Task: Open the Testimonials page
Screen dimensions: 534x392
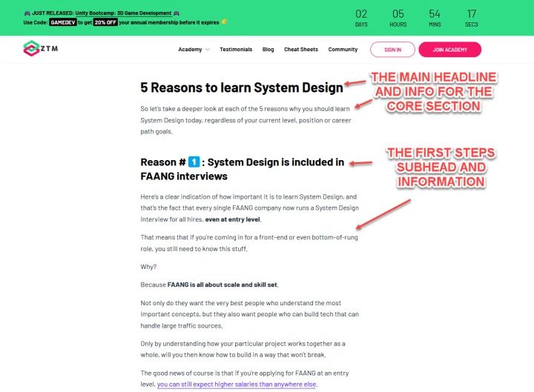Action: (x=236, y=50)
